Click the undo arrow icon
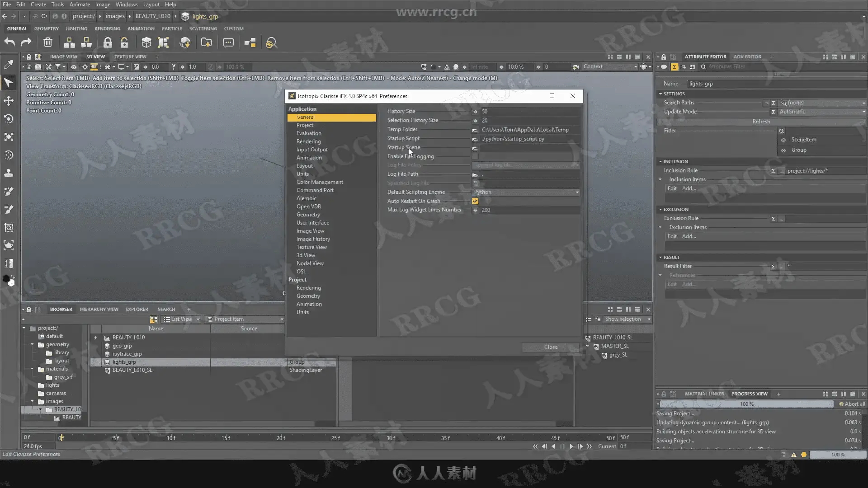Screen dimensions: 868x488 (x=9, y=42)
